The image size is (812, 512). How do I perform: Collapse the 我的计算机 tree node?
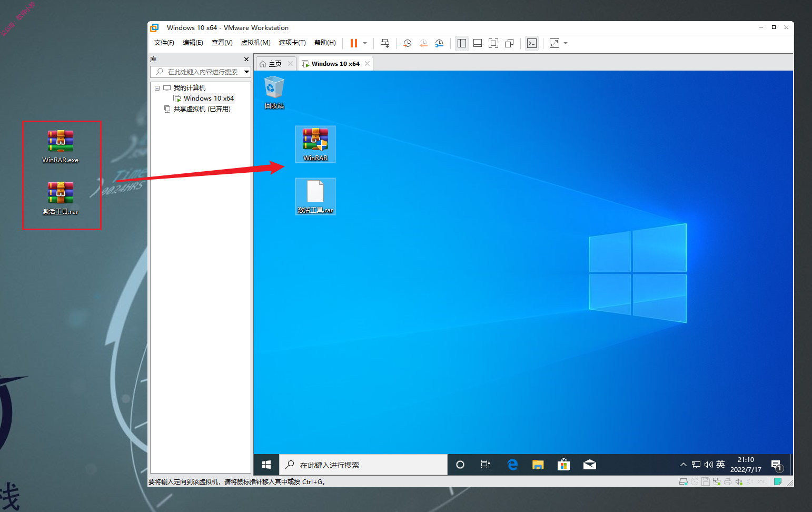(x=157, y=88)
